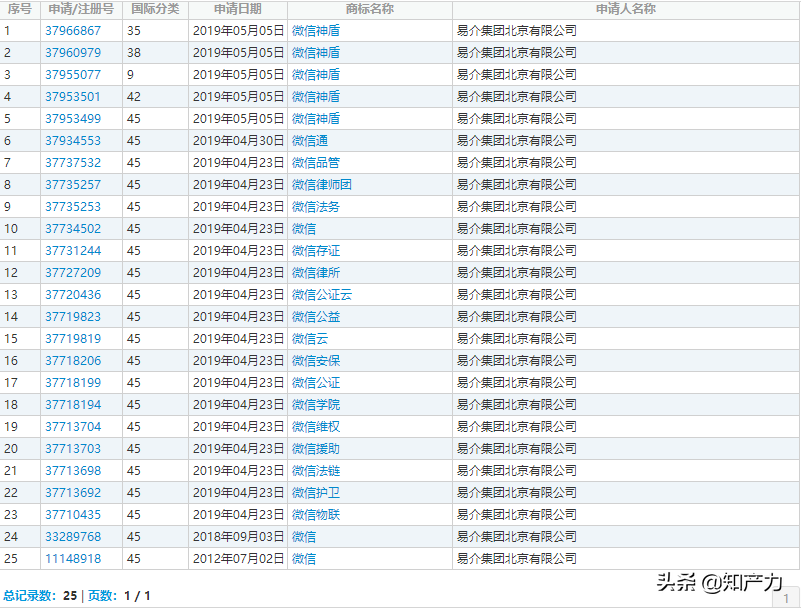Open trademark 微信神盾 in class 9 row
Viewport: 801px width, 610px height.
pos(316,75)
